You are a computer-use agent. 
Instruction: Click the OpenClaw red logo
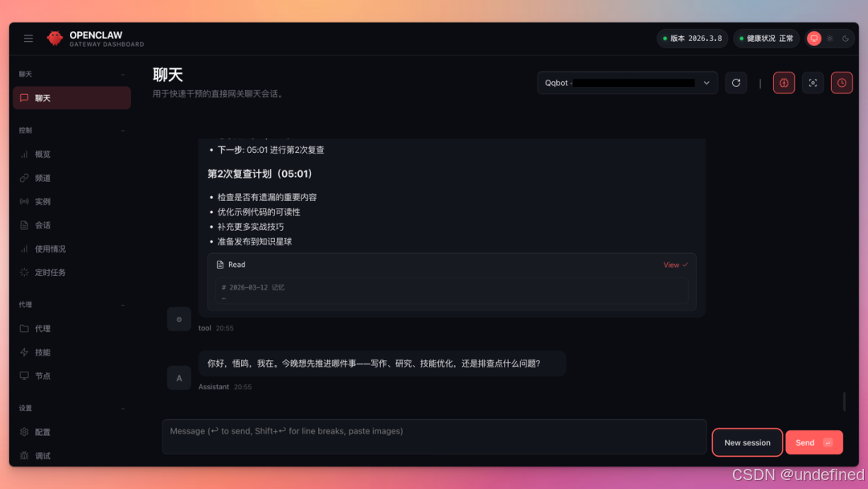coord(55,39)
